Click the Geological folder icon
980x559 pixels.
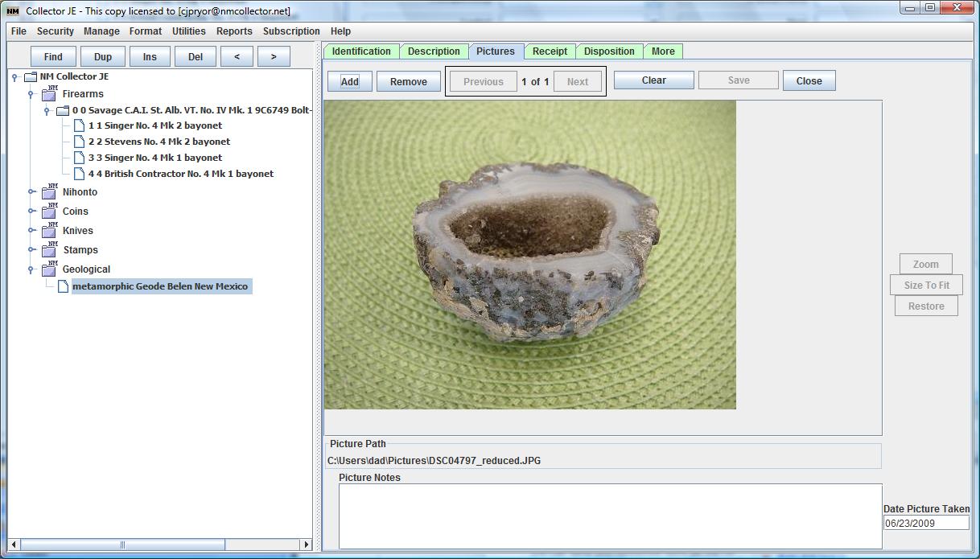[x=49, y=269]
